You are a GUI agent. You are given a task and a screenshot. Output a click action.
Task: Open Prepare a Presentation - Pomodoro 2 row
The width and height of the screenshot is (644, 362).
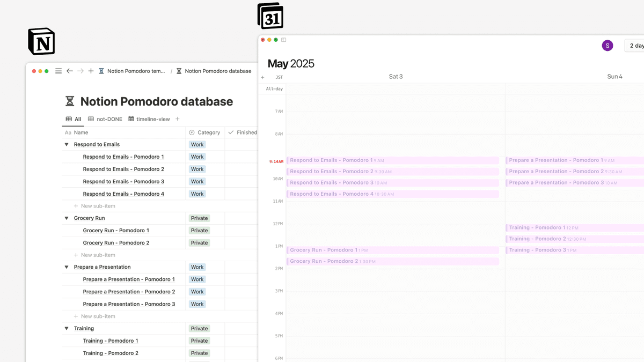point(129,292)
